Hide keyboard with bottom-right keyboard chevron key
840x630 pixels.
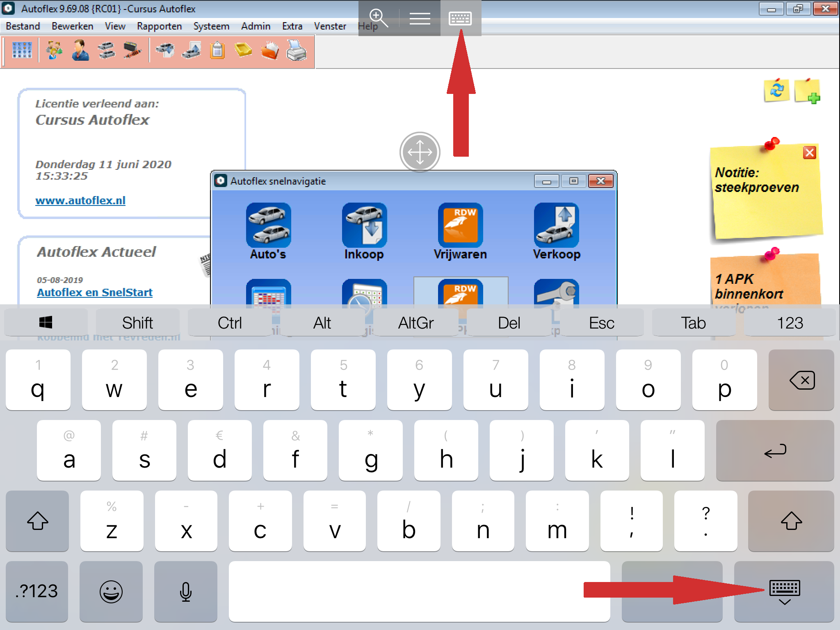784,591
